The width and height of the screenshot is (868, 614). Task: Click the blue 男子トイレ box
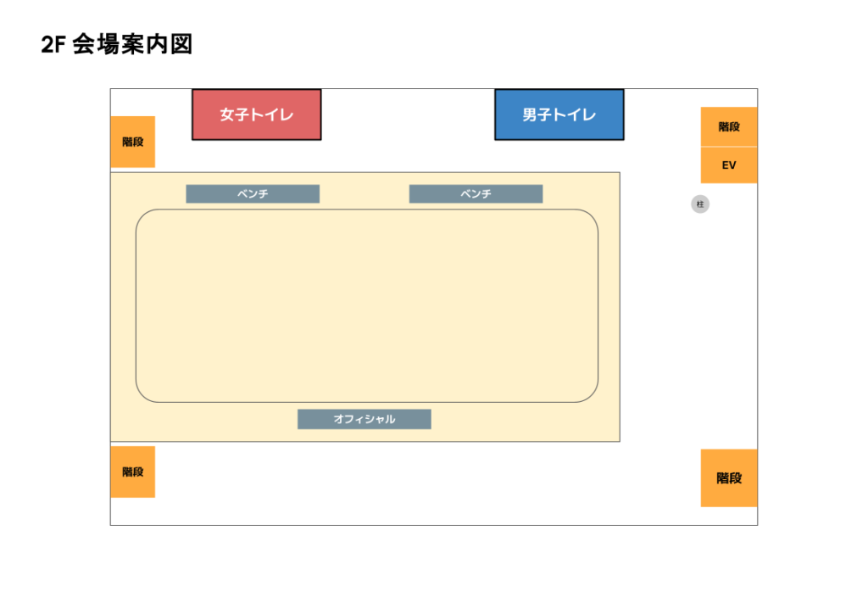pos(559,114)
